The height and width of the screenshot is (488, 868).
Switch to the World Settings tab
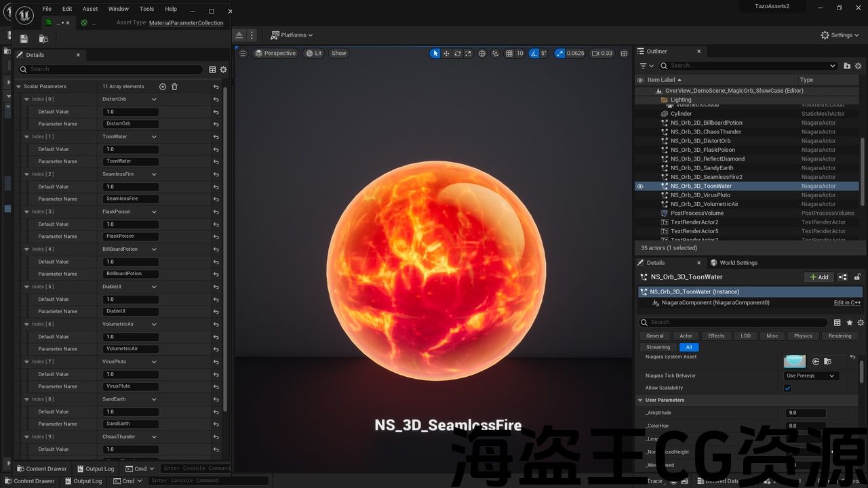coord(734,263)
